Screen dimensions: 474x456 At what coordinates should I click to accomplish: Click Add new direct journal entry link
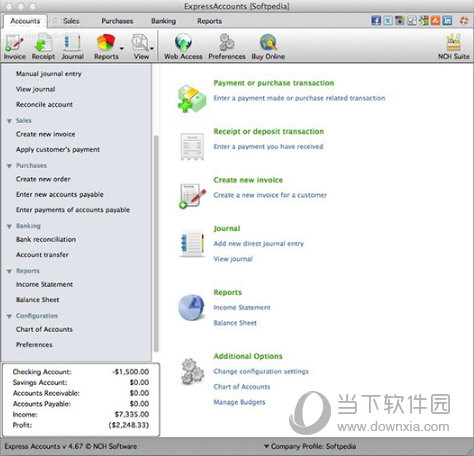pos(259,244)
